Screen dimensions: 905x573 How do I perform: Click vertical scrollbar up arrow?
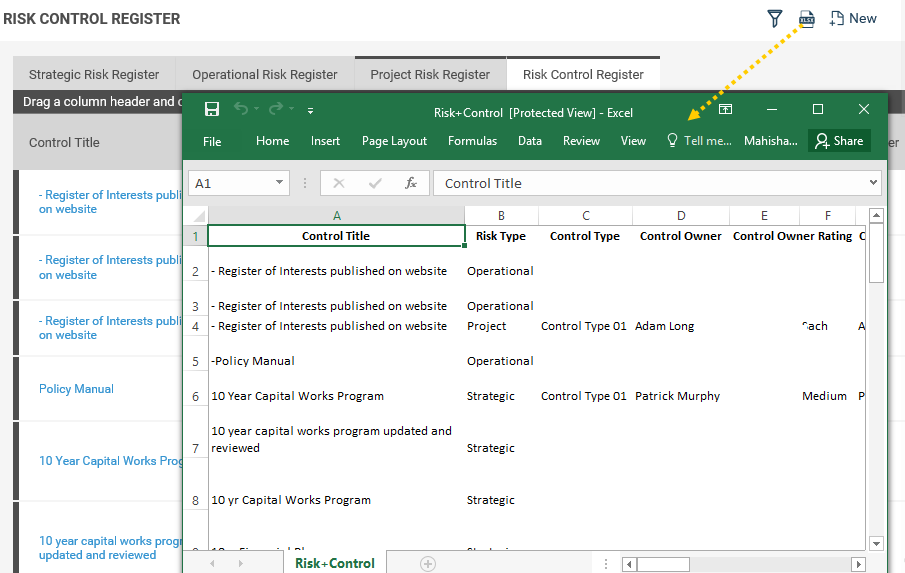(x=876, y=216)
